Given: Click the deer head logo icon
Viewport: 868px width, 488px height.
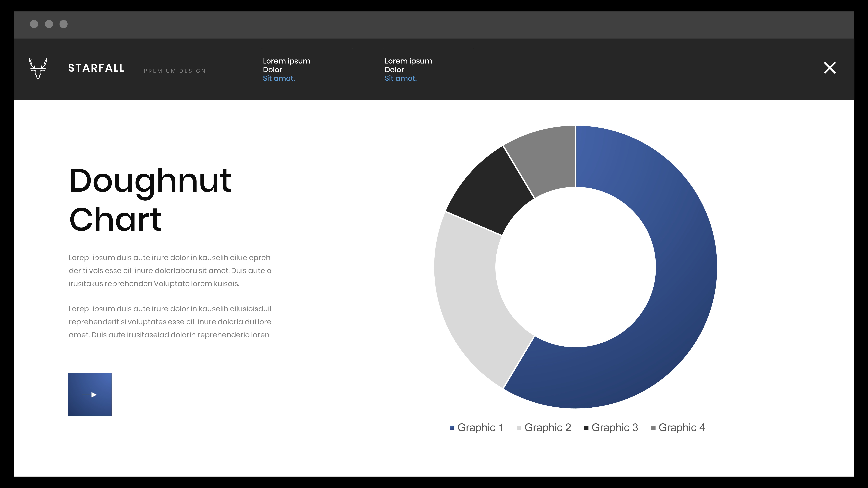Looking at the screenshot, I should [x=38, y=68].
